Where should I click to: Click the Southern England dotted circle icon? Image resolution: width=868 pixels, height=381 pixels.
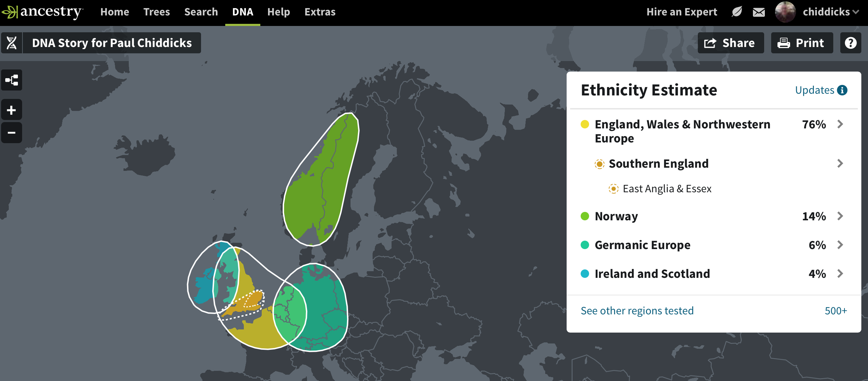pyautogui.click(x=600, y=164)
